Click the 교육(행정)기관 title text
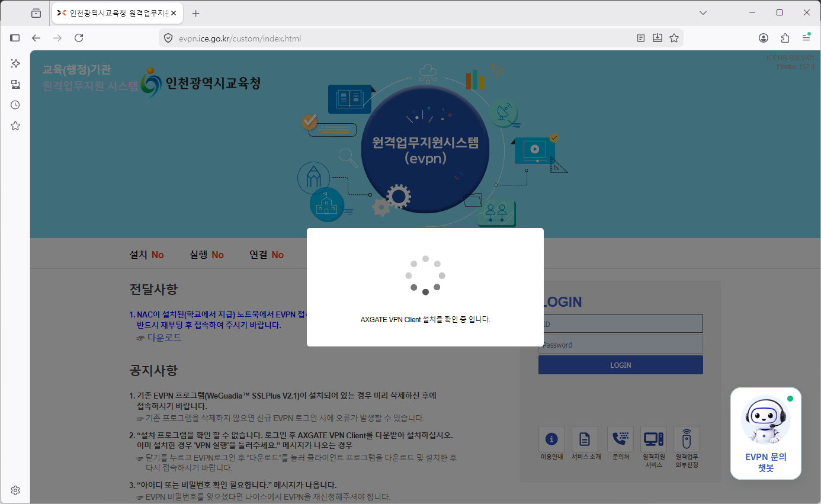This screenshot has height=504, width=821. click(76, 69)
